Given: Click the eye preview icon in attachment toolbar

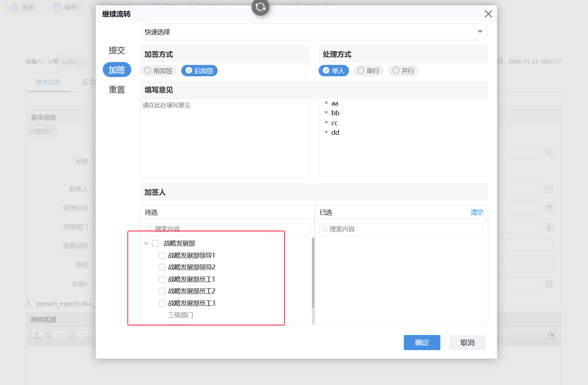Looking at the screenshot, I should (x=61, y=335).
